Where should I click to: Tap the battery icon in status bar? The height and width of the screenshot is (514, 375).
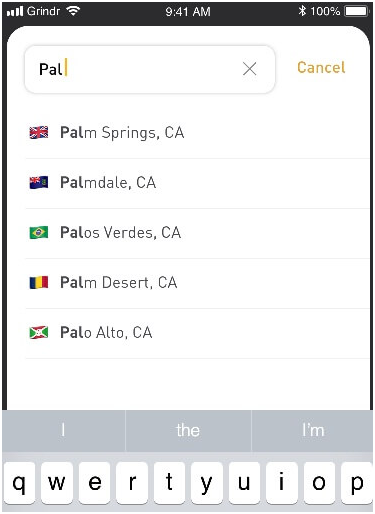click(x=357, y=11)
